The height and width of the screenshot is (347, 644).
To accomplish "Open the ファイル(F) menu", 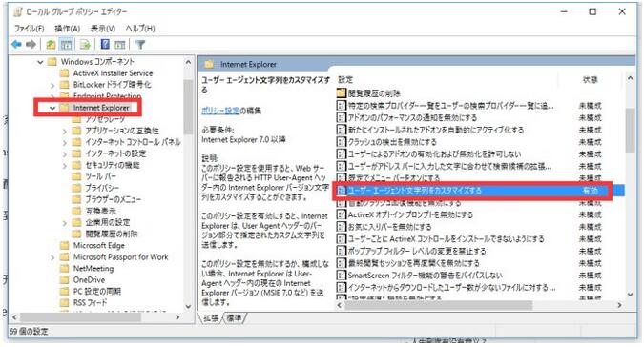I will (30, 29).
